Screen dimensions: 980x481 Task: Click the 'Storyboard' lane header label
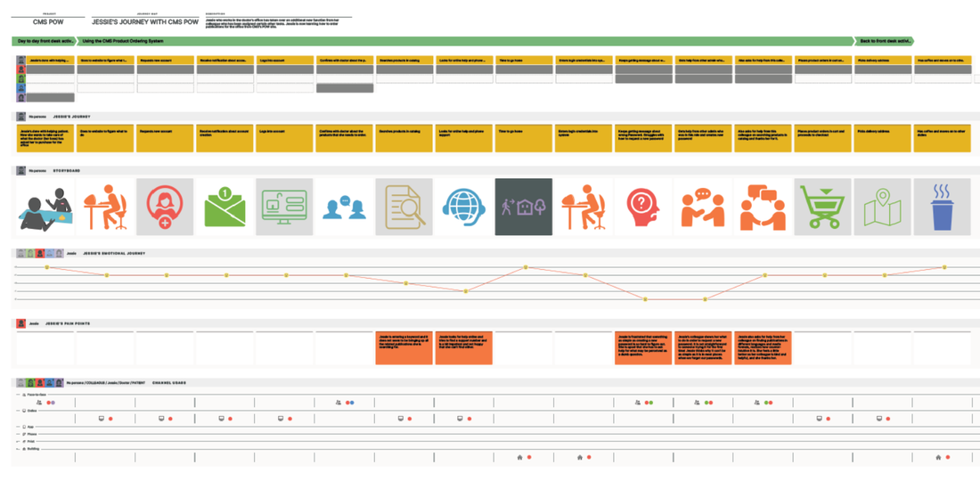pos(66,170)
